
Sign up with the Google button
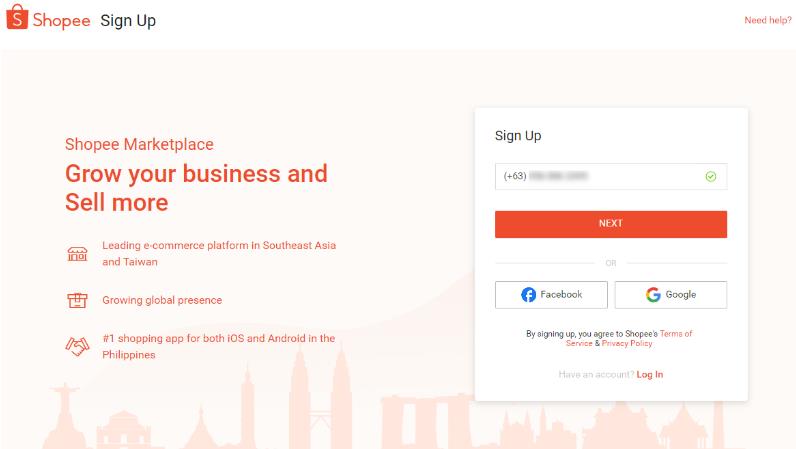click(x=671, y=295)
